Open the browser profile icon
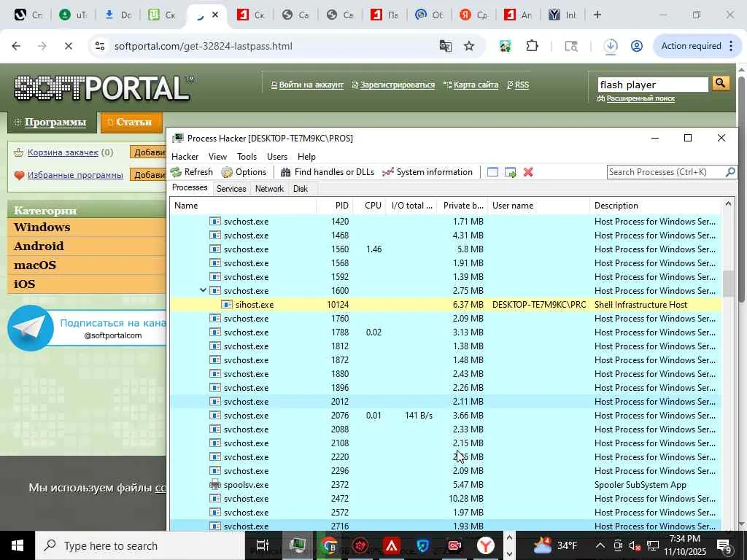747x560 pixels. coord(636,46)
